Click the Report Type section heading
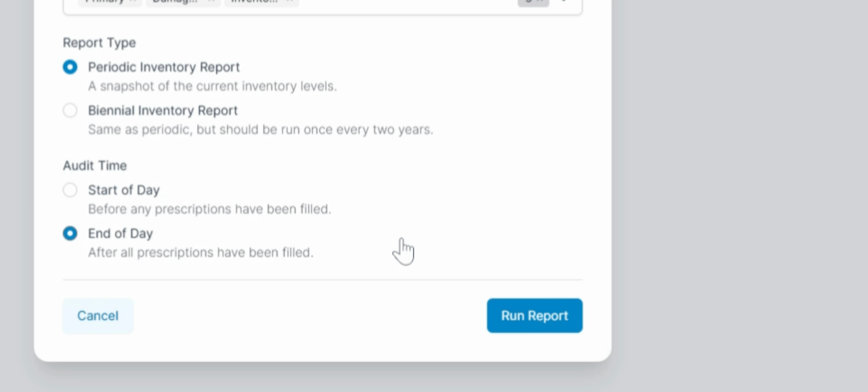The width and height of the screenshot is (868, 392). click(99, 42)
